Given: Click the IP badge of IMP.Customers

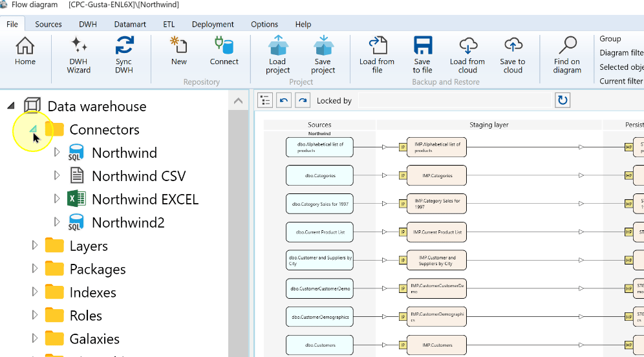Looking at the screenshot, I should [x=403, y=345].
